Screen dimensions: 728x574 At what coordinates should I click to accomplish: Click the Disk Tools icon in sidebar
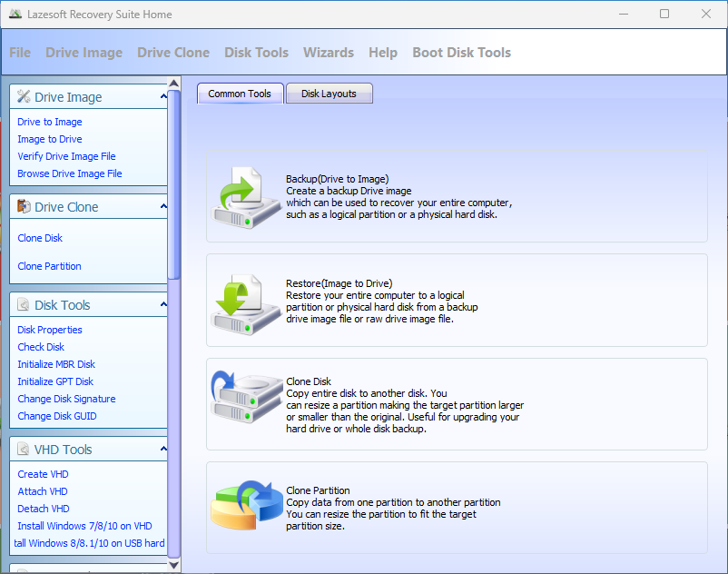(24, 304)
